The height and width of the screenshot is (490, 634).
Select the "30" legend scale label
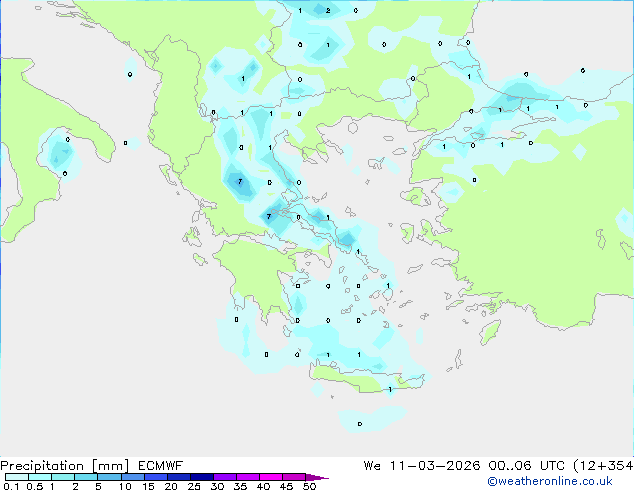217,486
